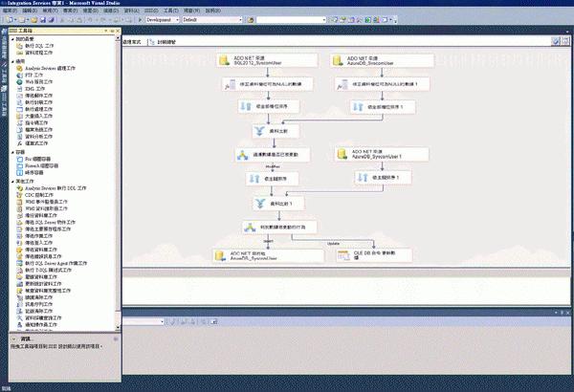The width and height of the screenshot is (574, 392).
Task: Click the designer's top-right variables icon
Action: [x=556, y=41]
